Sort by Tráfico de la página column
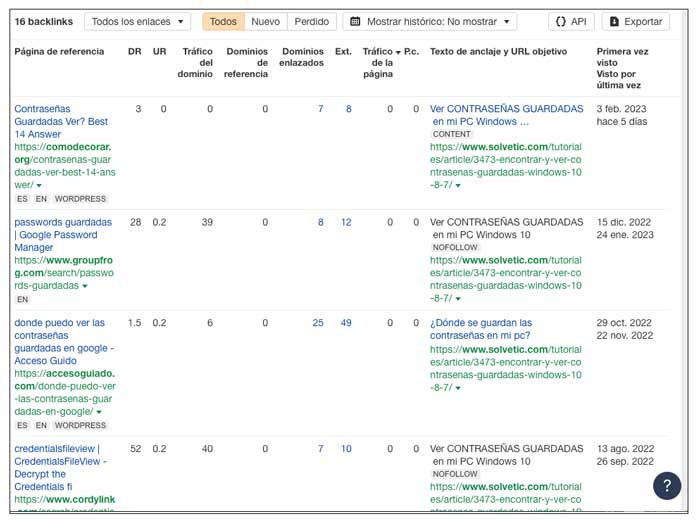This screenshot has height=527, width=700. 380,61
